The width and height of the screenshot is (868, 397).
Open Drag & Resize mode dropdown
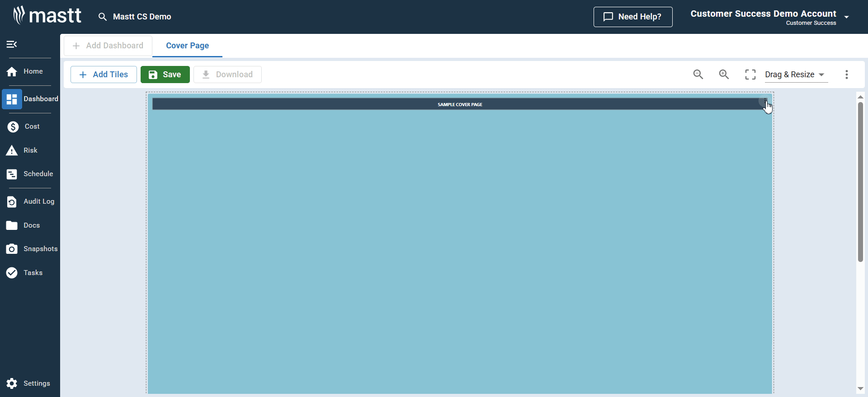coord(796,75)
